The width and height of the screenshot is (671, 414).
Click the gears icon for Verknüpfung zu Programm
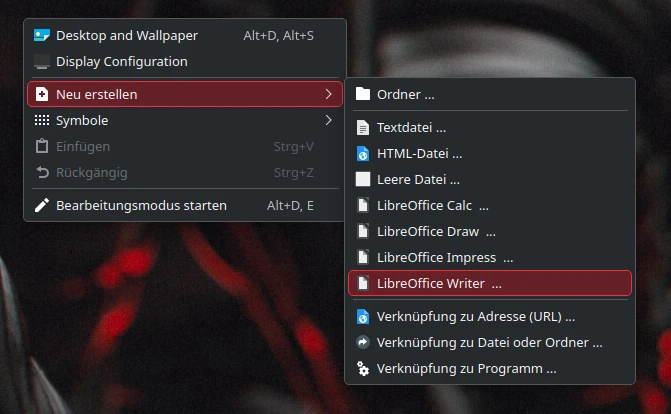[363, 369]
